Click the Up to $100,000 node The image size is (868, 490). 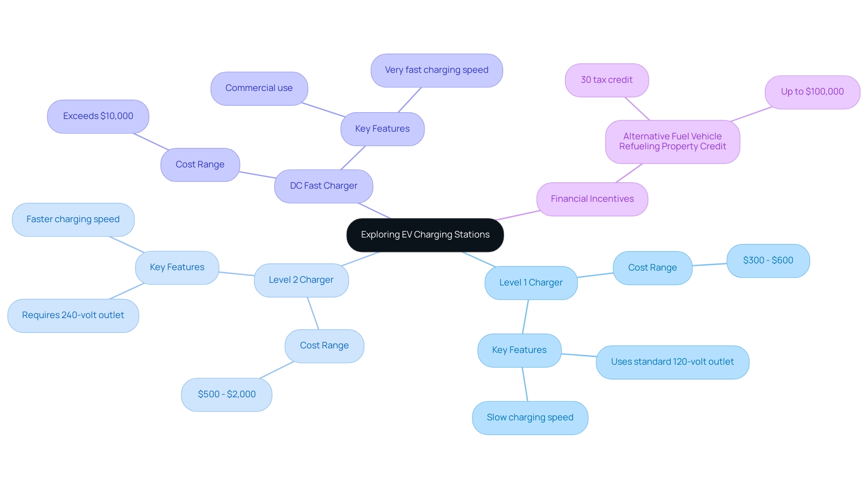click(810, 91)
